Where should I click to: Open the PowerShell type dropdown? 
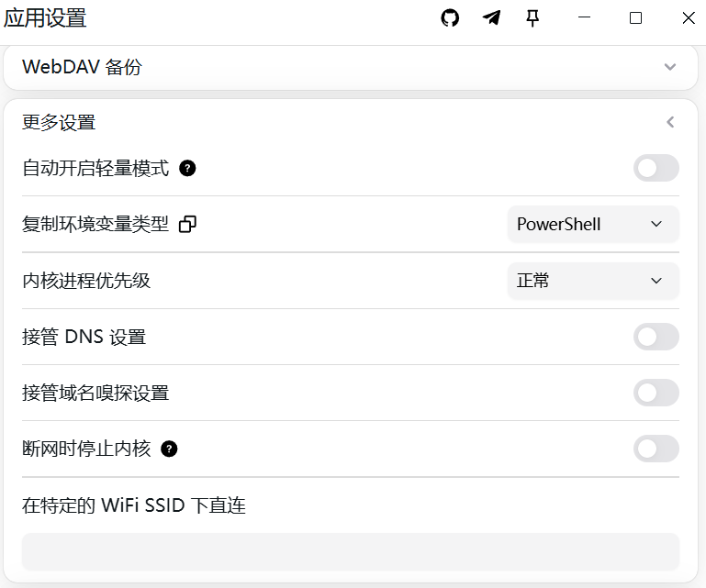click(593, 224)
